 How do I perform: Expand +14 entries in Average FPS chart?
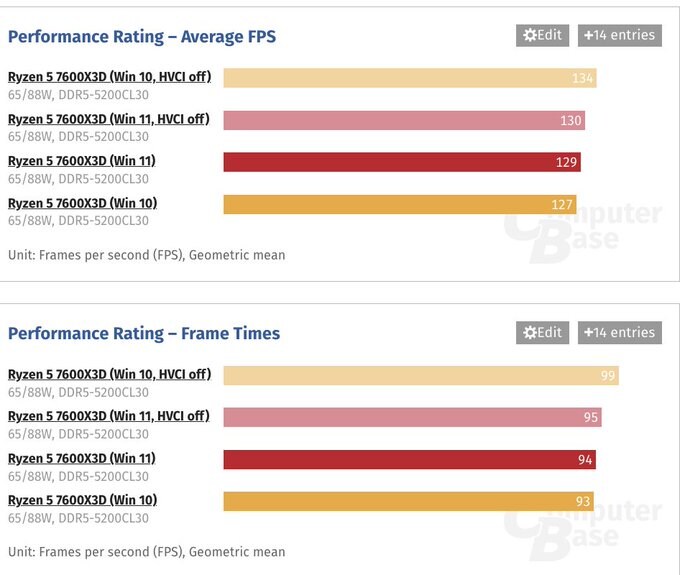[x=619, y=35]
